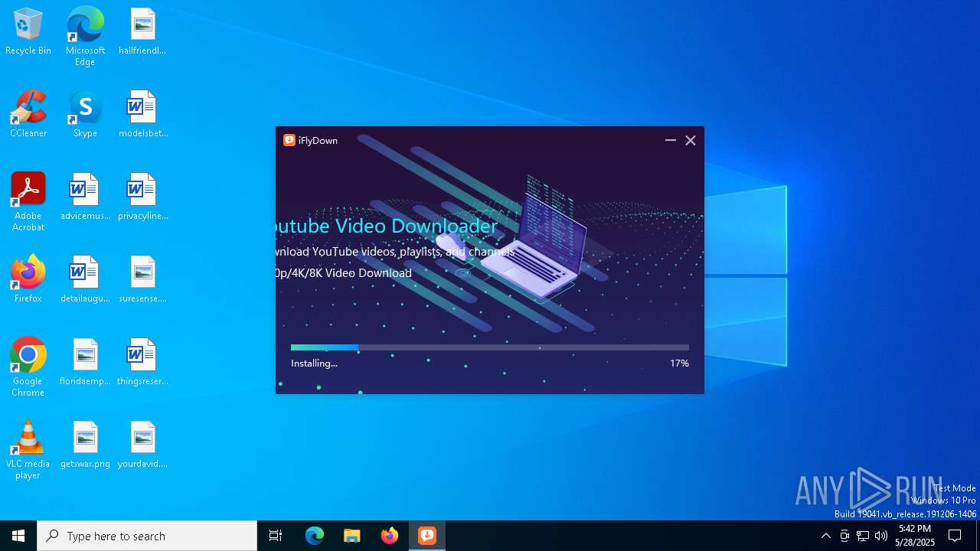This screenshot has height=551, width=980.
Task: Select the getswar.png file
Action: pos(85,445)
